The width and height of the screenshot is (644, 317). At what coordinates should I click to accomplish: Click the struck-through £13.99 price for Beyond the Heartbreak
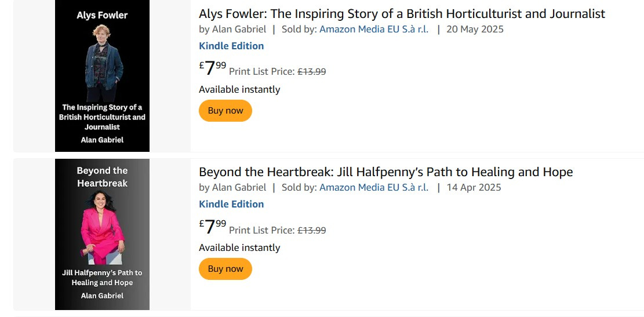[312, 230]
